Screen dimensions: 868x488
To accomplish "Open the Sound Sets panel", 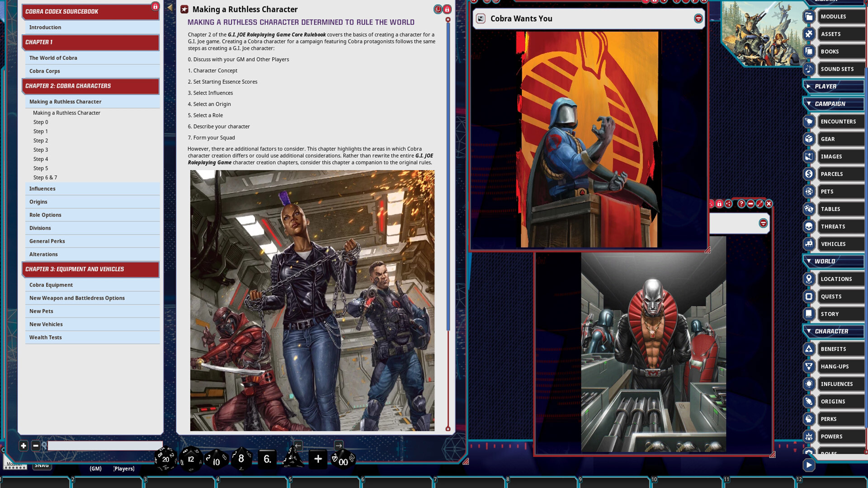I will pos(837,69).
